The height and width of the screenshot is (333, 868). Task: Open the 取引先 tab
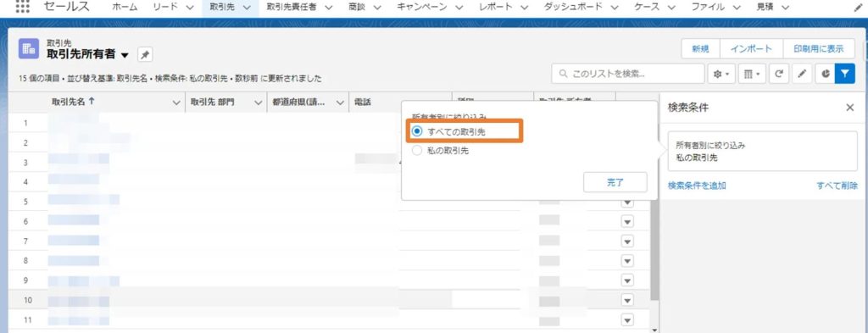(x=223, y=7)
